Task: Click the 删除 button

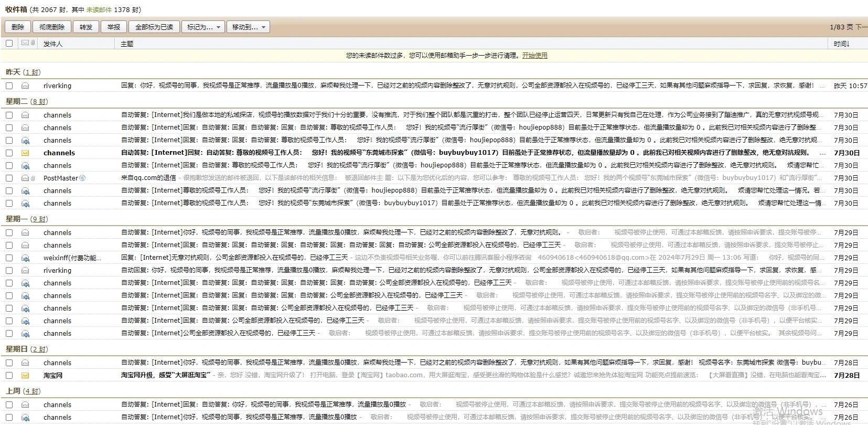Action: click(18, 27)
